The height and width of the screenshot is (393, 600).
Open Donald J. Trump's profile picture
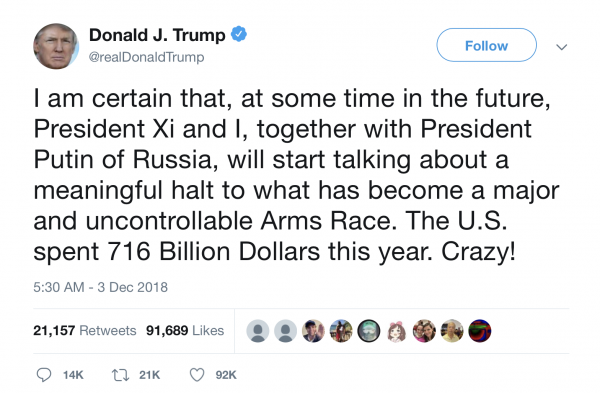56,46
